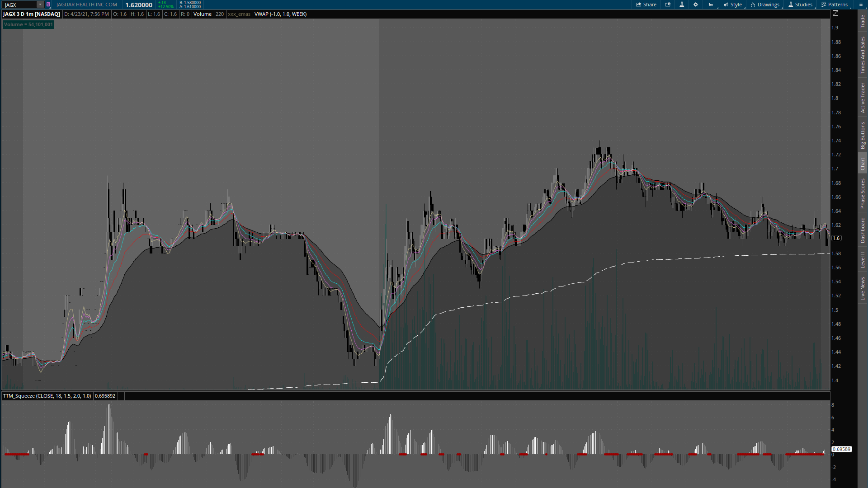Click the JAGX symbol input field
The height and width of the screenshot is (488, 868).
tap(19, 5)
